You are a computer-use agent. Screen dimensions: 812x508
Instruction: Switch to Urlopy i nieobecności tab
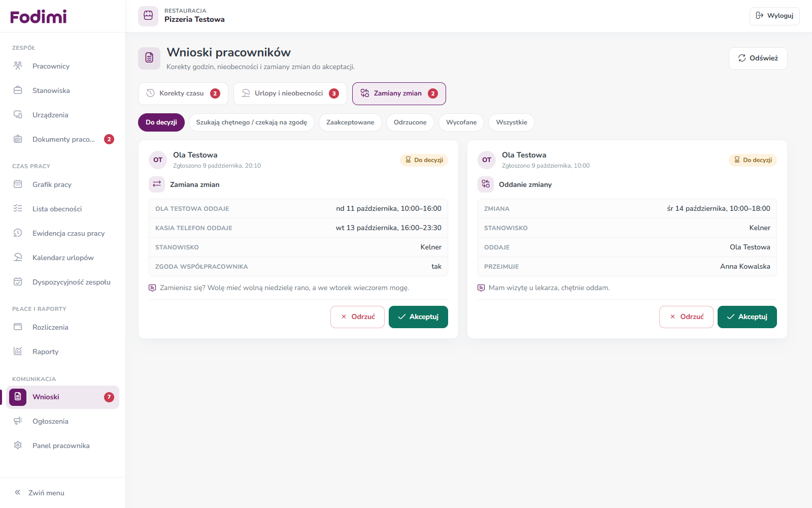coord(290,93)
